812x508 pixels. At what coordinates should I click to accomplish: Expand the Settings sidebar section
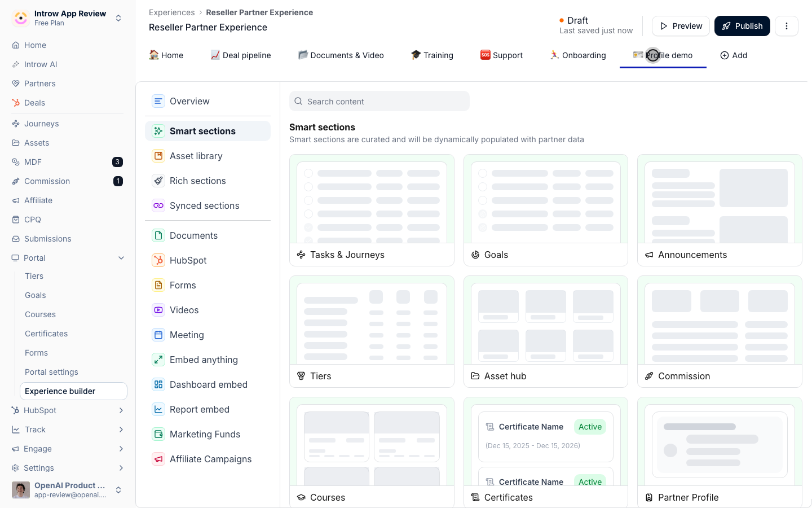tap(121, 468)
